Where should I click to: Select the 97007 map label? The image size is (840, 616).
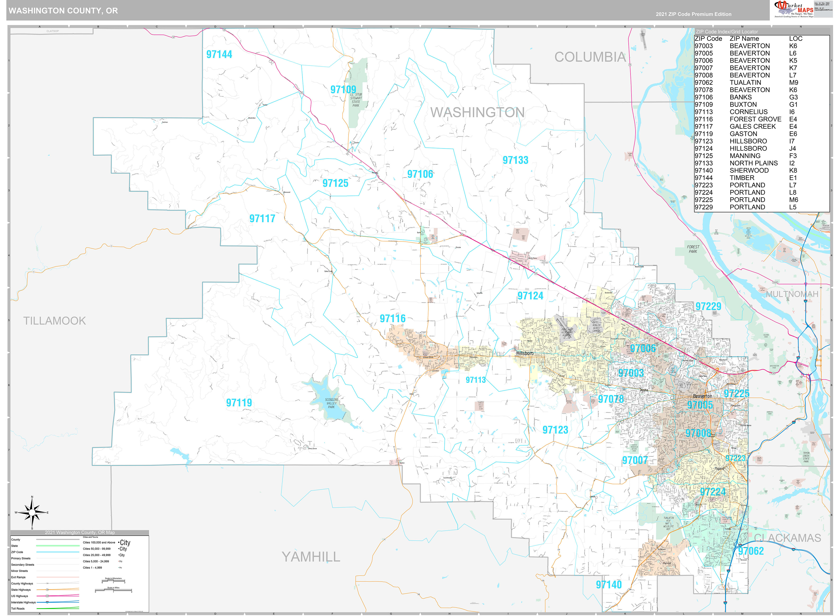click(635, 461)
